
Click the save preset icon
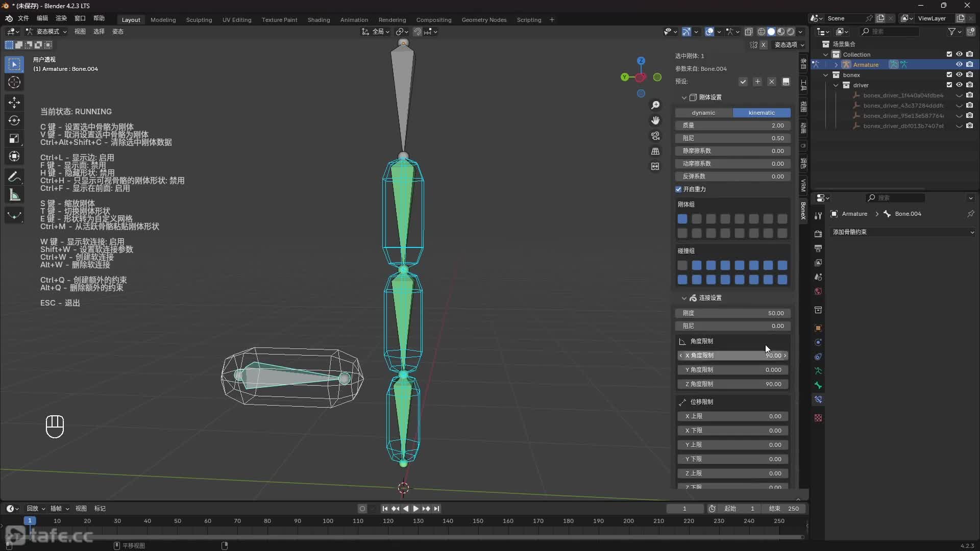point(786,82)
